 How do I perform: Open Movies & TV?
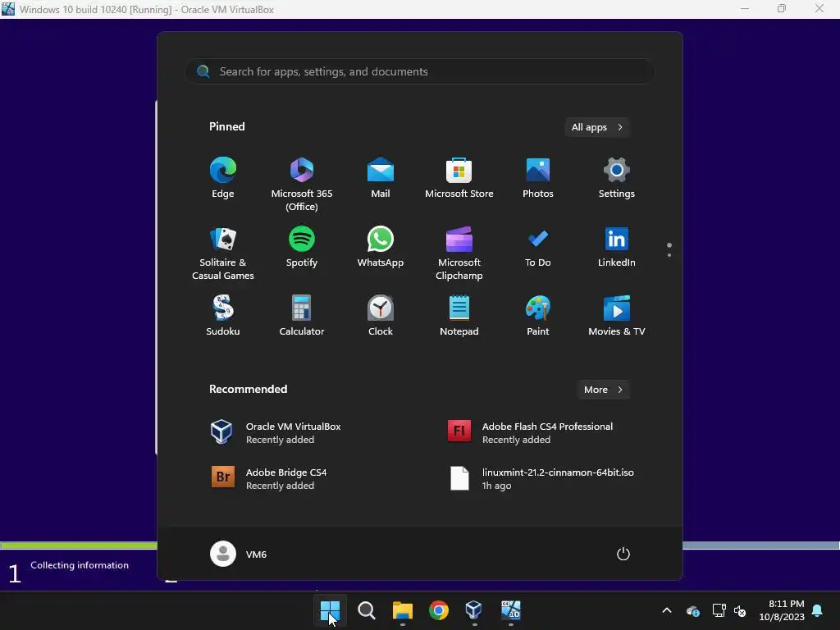(617, 316)
